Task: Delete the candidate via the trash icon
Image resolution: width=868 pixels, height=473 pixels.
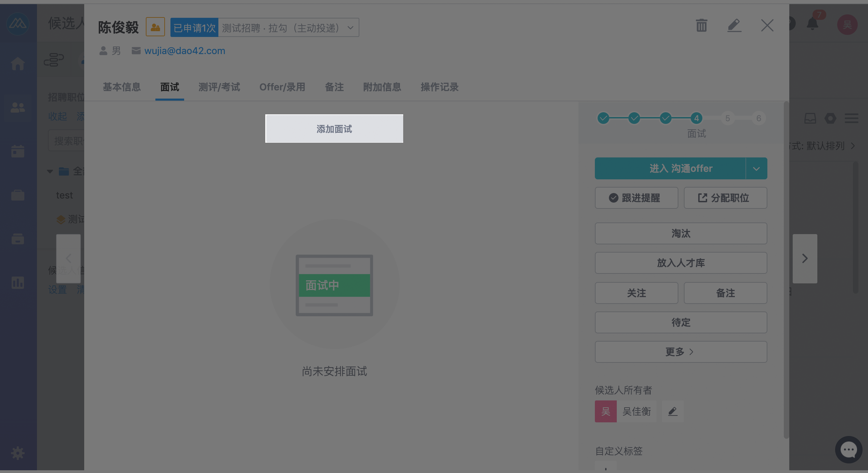Action: tap(701, 25)
